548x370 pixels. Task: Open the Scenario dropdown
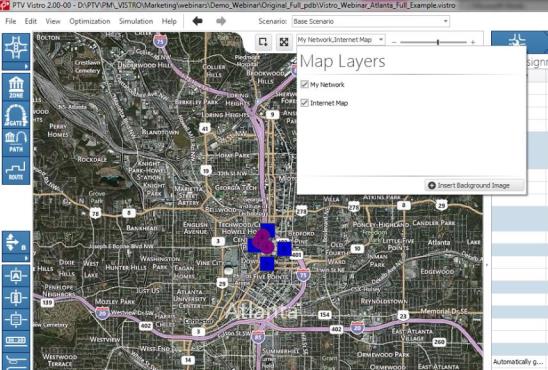coord(370,21)
